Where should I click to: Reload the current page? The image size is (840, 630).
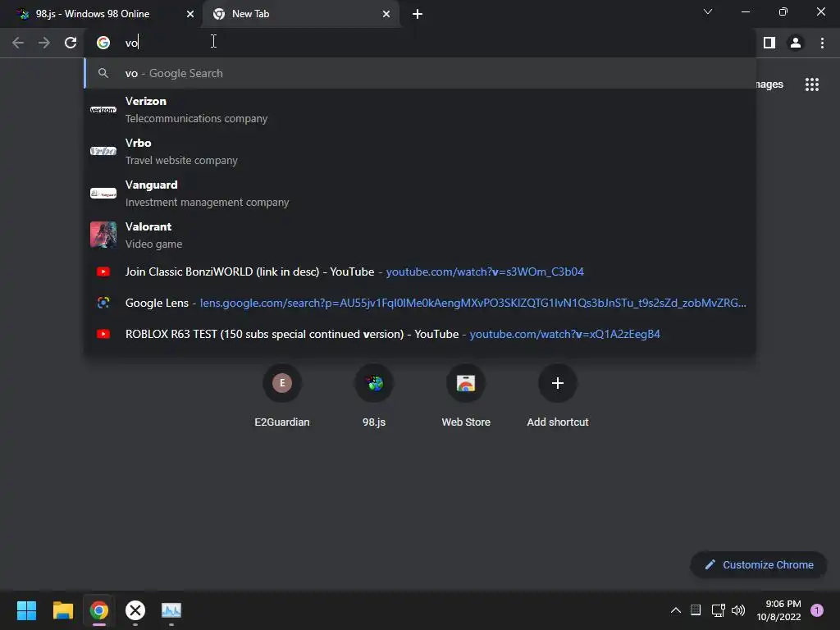71,43
